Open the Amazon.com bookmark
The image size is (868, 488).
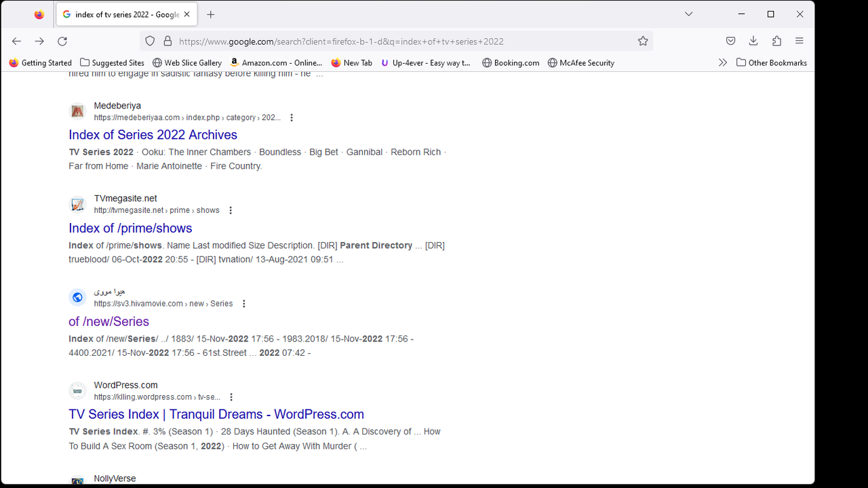point(276,63)
